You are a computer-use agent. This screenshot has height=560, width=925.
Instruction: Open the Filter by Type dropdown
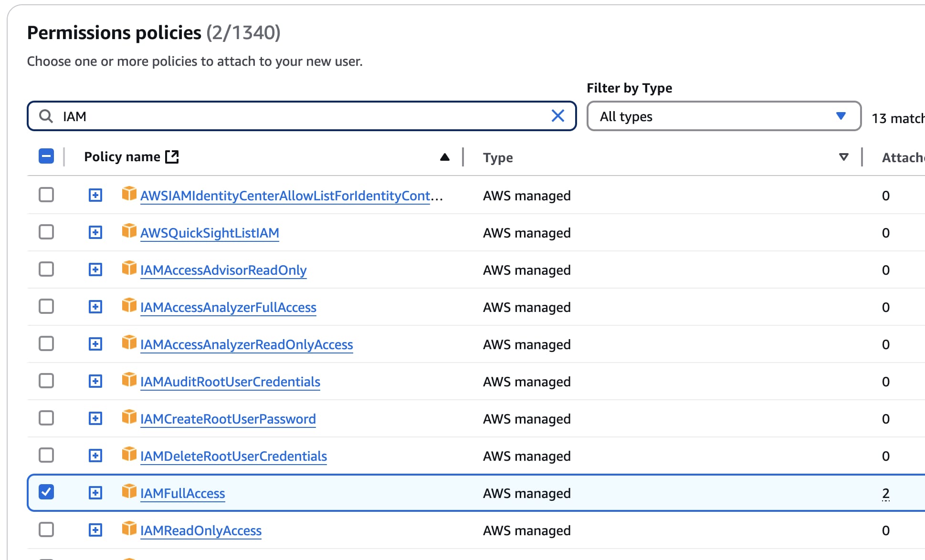(x=724, y=116)
